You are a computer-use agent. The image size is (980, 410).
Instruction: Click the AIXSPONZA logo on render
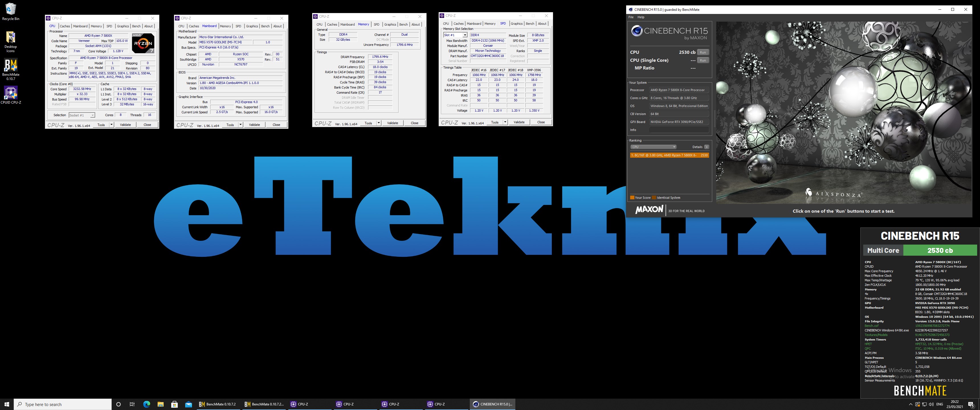click(x=833, y=194)
